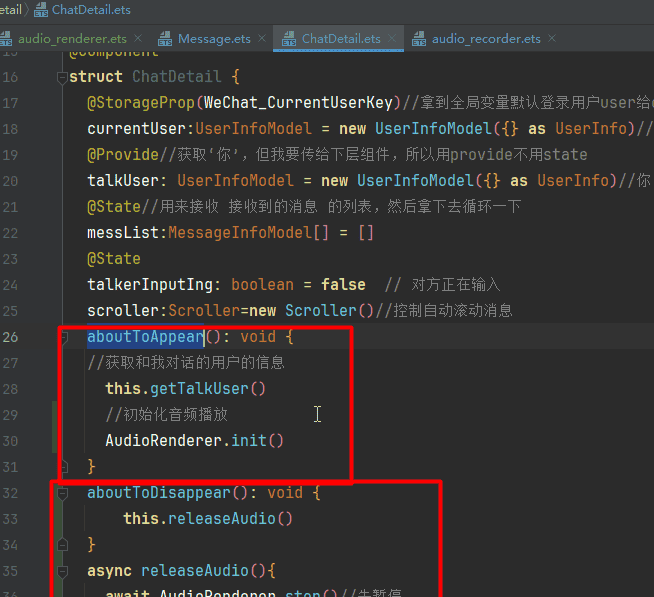Click AudioRenderer.init() call
The height and width of the screenshot is (597, 654).
click(194, 441)
